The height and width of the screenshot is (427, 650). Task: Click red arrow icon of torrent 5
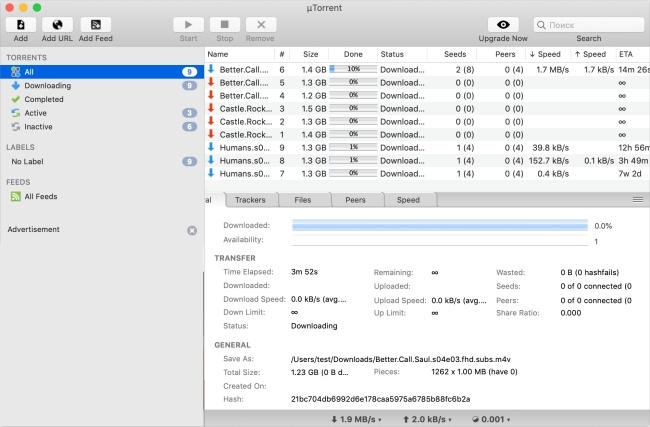click(211, 82)
